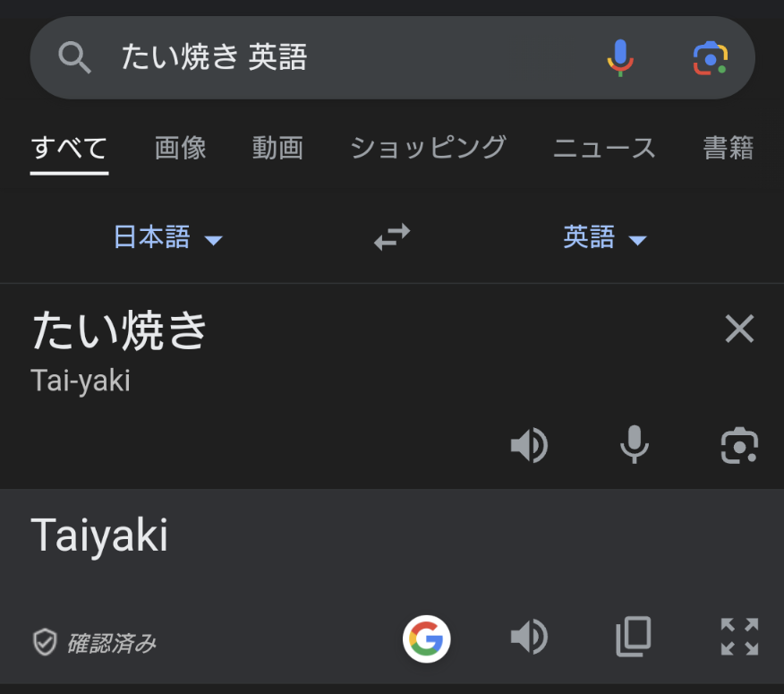
Task: Copy the Taiyaki translation
Action: point(634,638)
